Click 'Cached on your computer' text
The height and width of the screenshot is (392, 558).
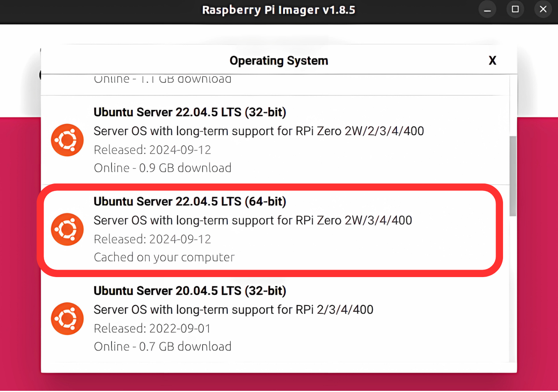coord(164,257)
